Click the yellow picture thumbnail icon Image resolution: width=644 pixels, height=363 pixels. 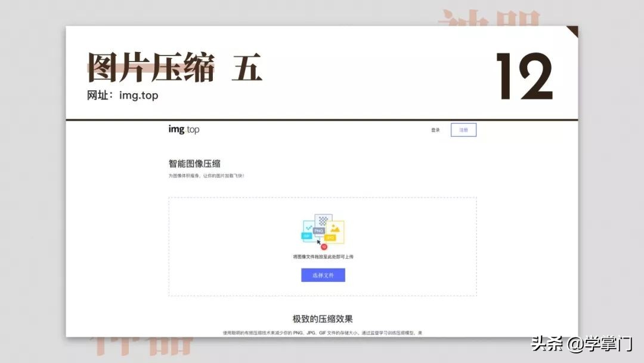pyautogui.click(x=336, y=228)
